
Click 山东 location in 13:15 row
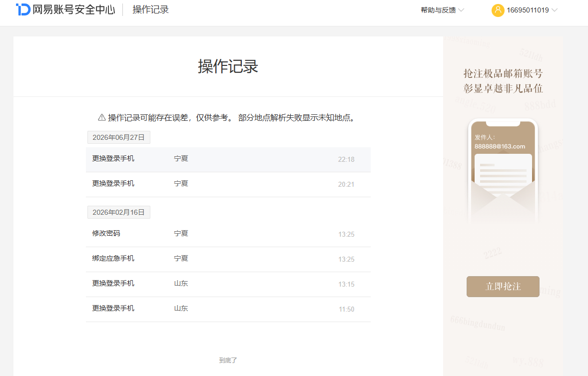pos(181,283)
